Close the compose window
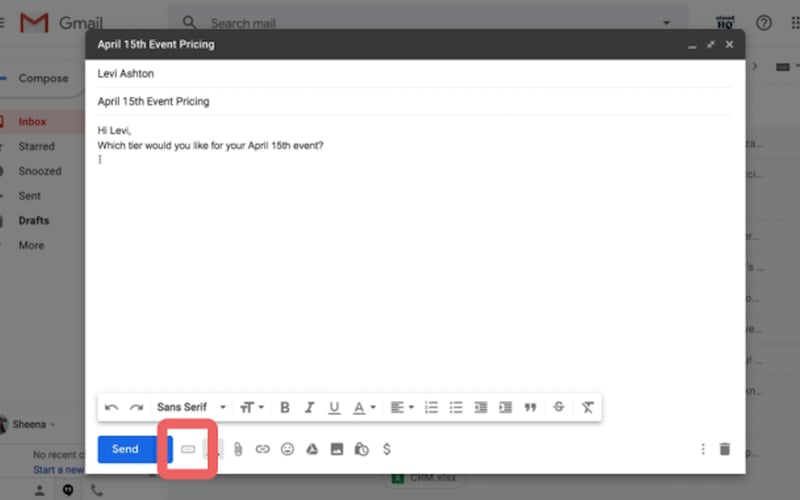This screenshot has width=800, height=500. pyautogui.click(x=730, y=44)
